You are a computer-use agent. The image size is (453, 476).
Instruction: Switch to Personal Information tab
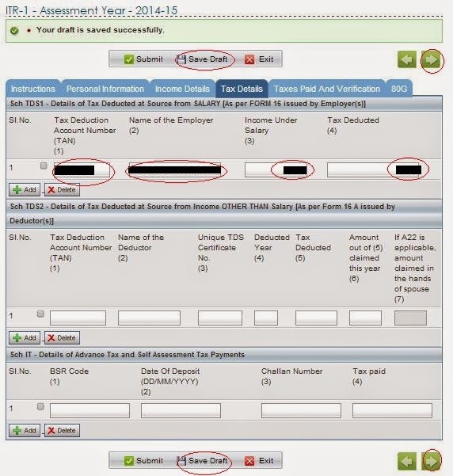click(x=105, y=89)
